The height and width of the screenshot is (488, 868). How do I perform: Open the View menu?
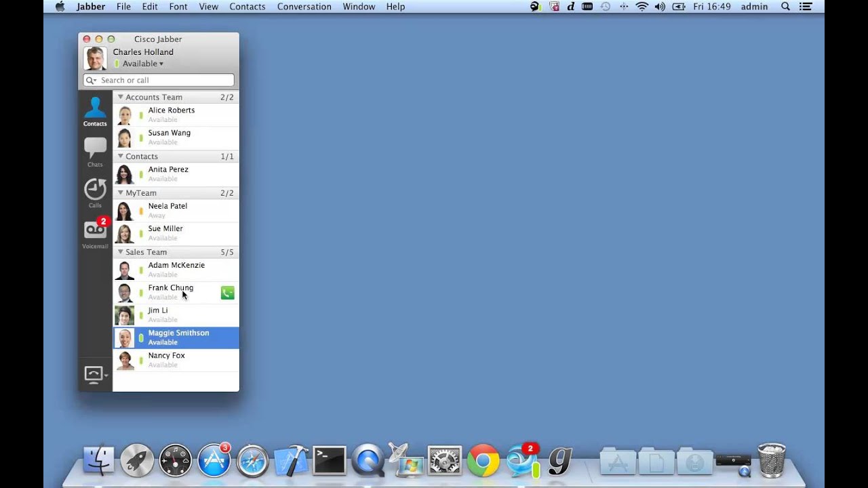click(209, 6)
